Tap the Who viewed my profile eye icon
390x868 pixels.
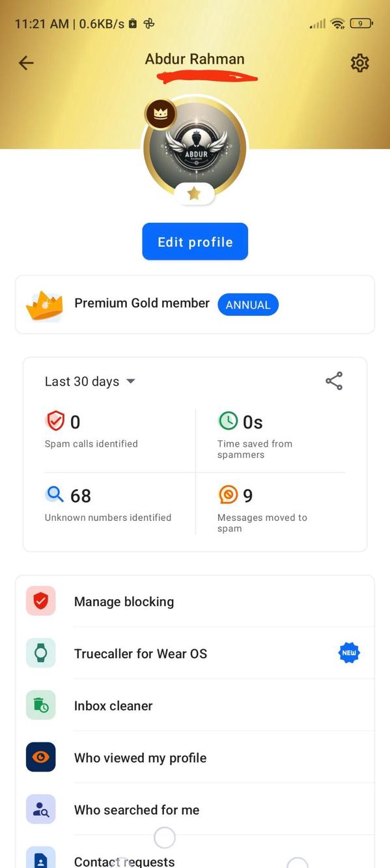coord(40,757)
